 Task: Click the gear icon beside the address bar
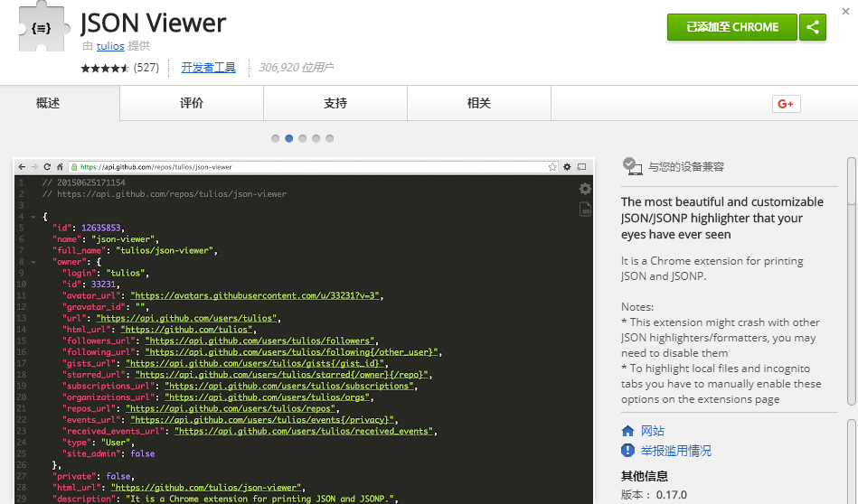click(567, 167)
